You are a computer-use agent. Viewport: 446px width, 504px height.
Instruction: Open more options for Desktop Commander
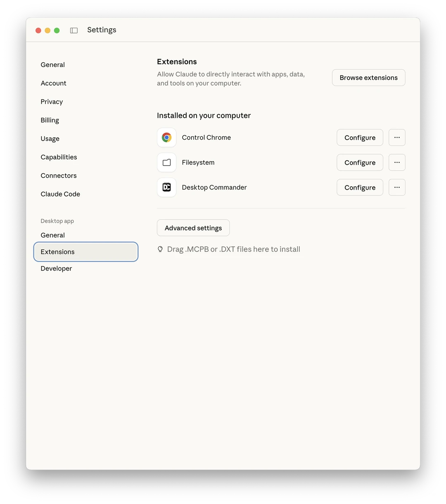tap(397, 187)
